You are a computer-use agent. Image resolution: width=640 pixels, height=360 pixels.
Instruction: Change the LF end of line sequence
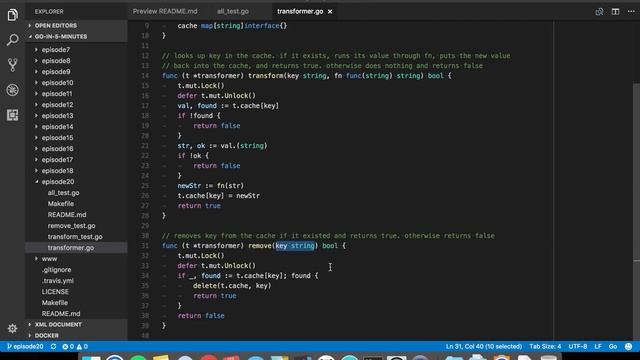[x=598, y=347]
